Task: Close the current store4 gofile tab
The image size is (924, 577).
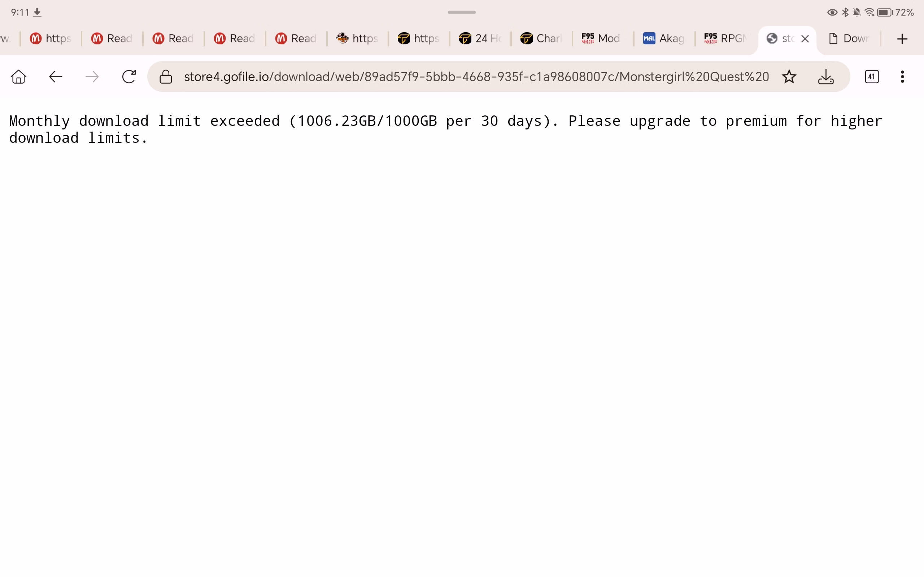Action: coord(805,39)
